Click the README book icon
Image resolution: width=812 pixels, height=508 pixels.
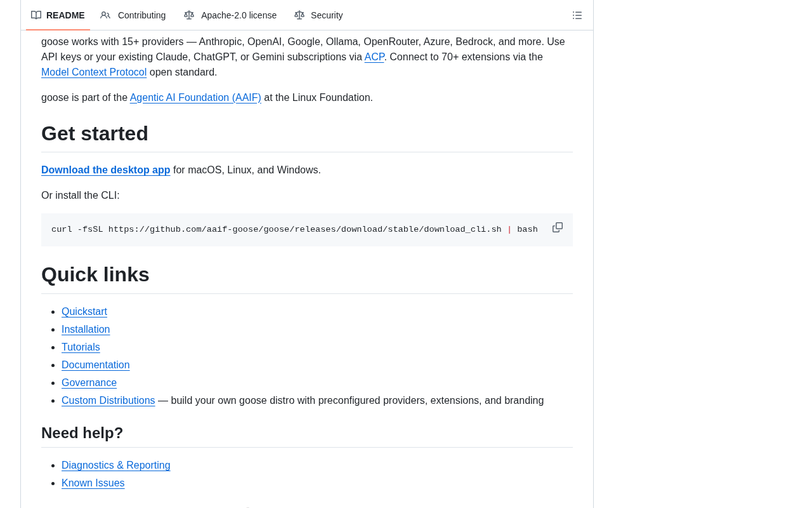(36, 15)
